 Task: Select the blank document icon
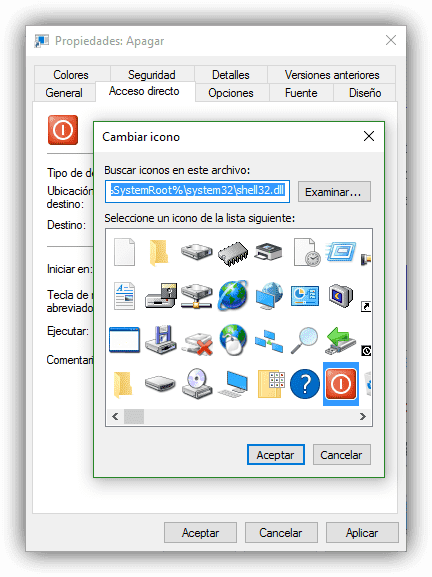tap(124, 252)
